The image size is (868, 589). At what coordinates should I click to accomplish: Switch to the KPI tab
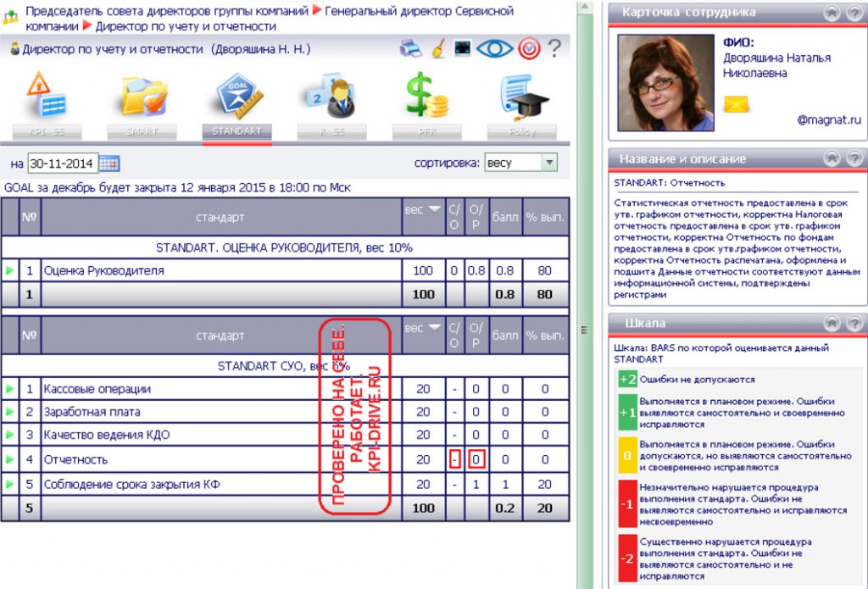47,131
